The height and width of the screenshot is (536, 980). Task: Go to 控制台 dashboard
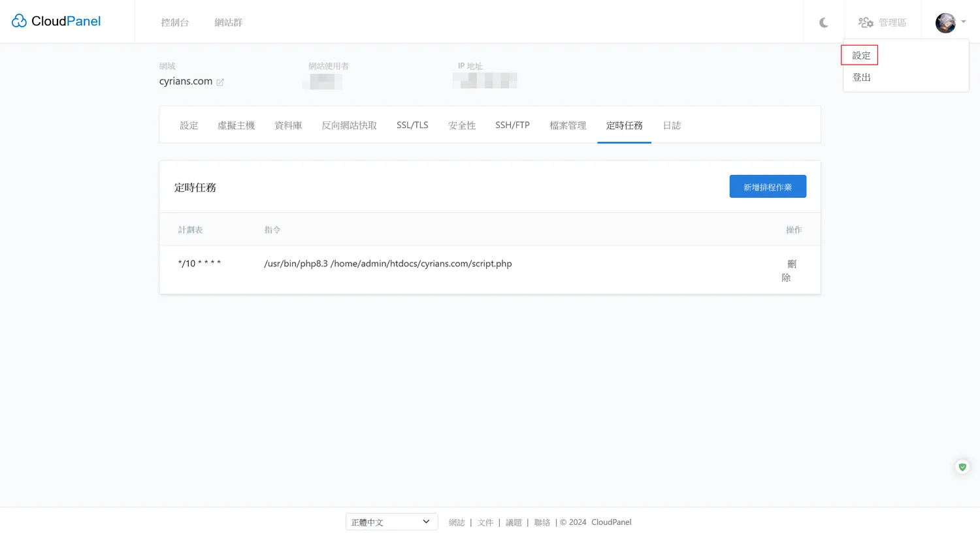click(174, 22)
